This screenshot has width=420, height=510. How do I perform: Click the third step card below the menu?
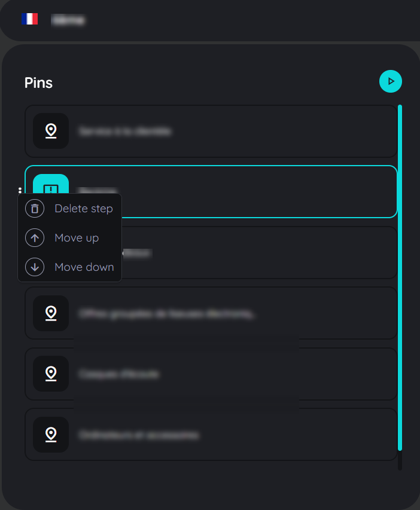point(269,252)
